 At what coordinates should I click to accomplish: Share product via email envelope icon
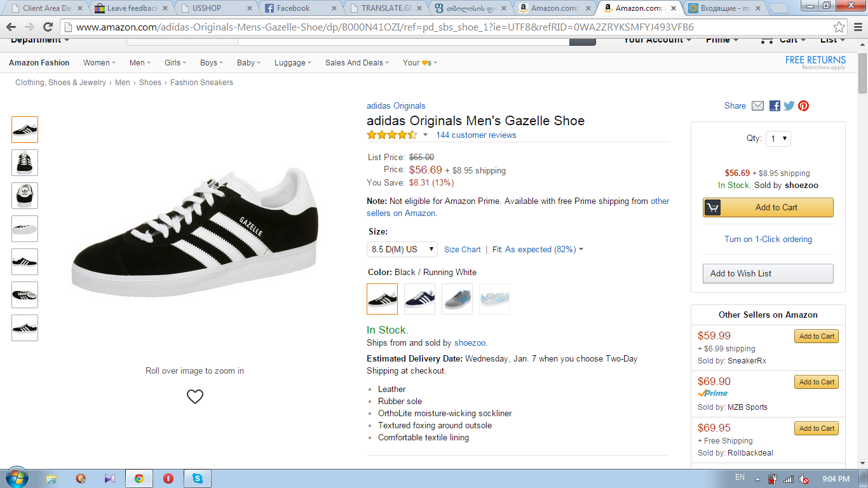[x=757, y=106]
